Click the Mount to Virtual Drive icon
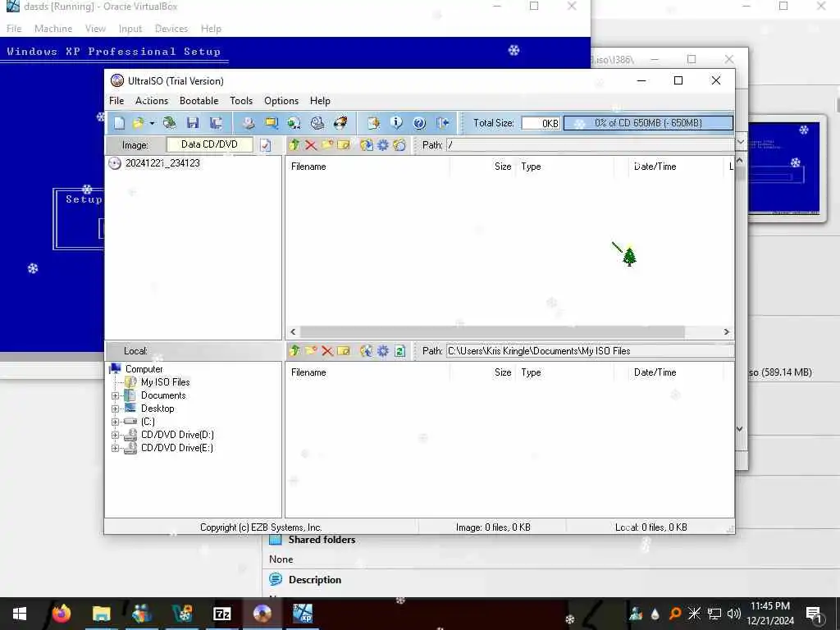 click(x=317, y=123)
